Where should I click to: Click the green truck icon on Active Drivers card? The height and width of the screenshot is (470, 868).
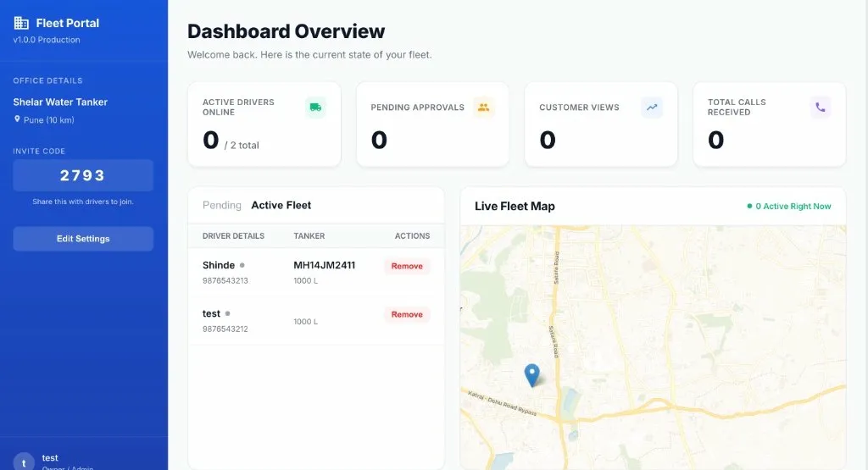[315, 108]
